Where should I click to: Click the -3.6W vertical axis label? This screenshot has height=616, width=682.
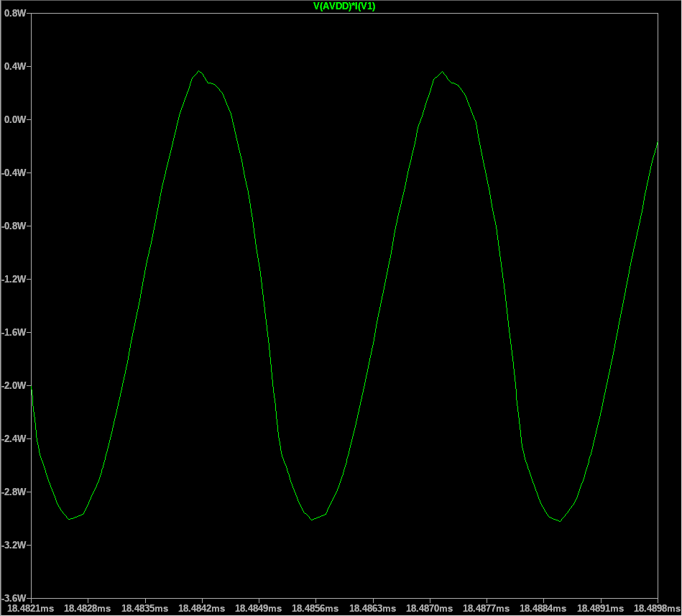coord(14,598)
